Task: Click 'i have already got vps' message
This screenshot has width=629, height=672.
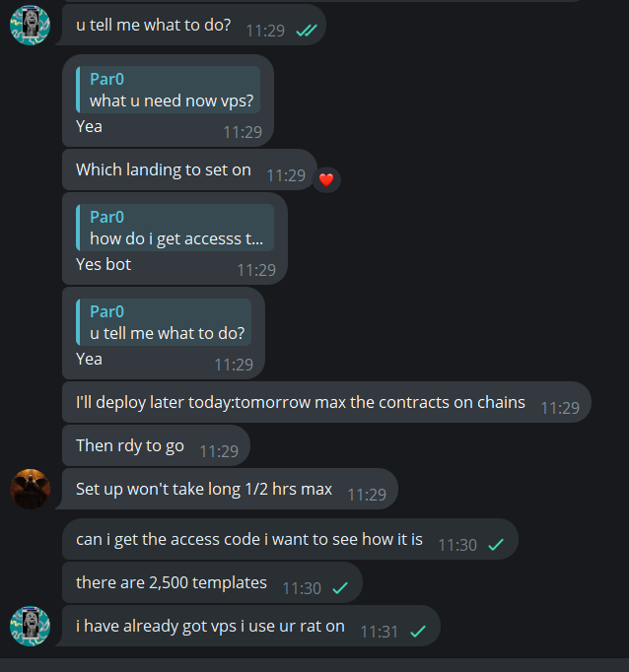Action: point(210,626)
